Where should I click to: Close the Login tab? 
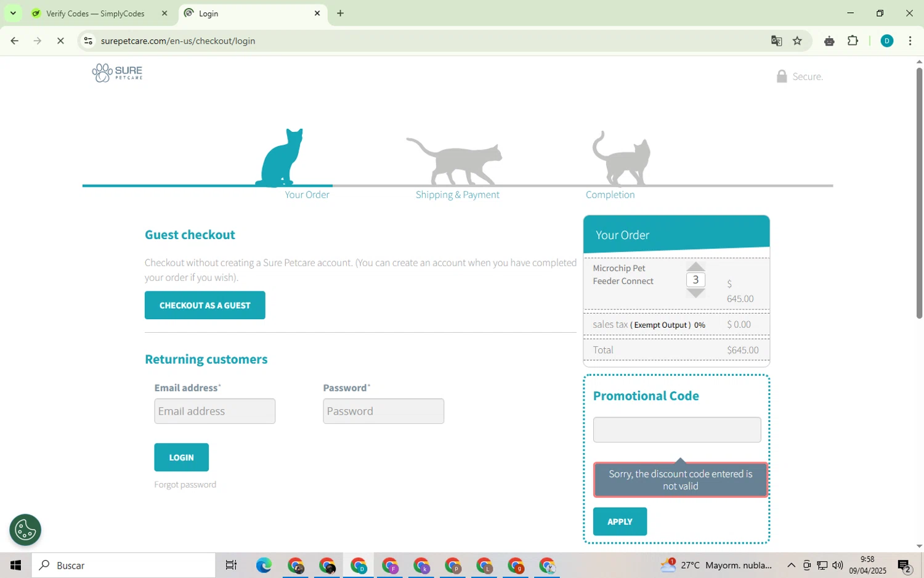(317, 13)
